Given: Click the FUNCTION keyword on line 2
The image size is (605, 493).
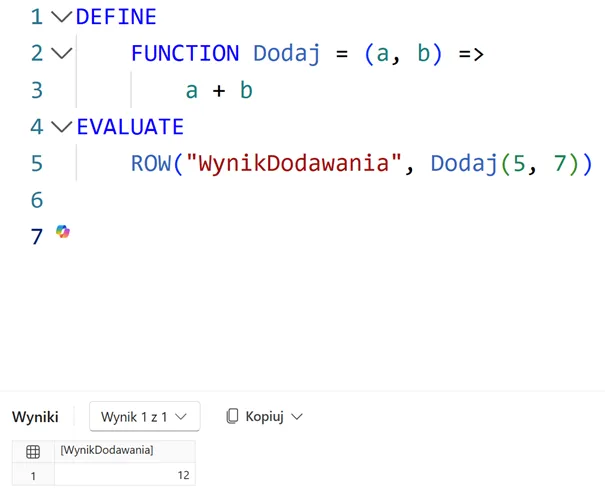Looking at the screenshot, I should 184,54.
